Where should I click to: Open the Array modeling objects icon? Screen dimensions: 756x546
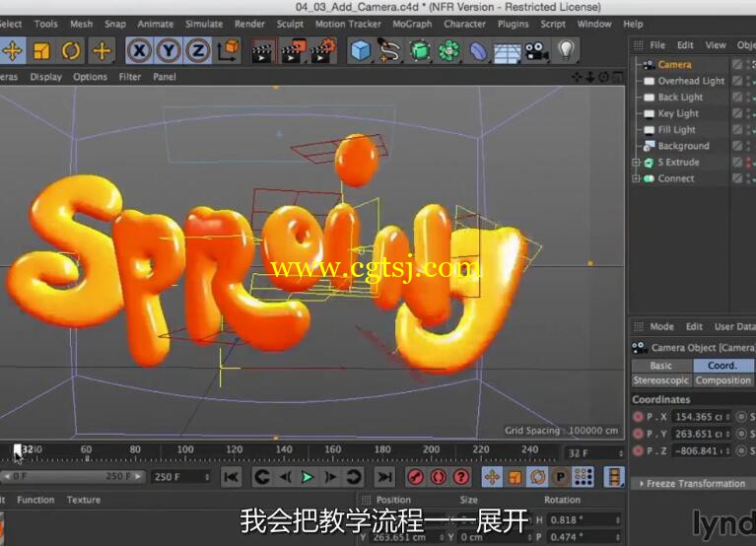[448, 50]
